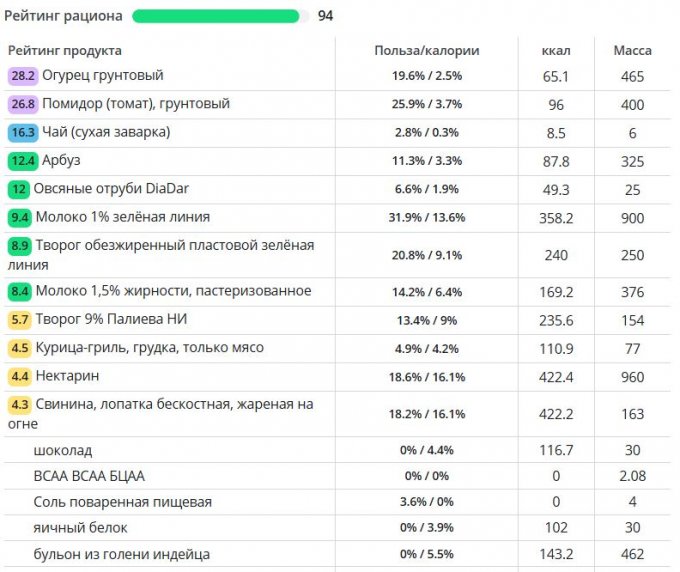The image size is (680, 572).
Task: Click the 26.8 rating badge for Помидор
Action: [22, 104]
